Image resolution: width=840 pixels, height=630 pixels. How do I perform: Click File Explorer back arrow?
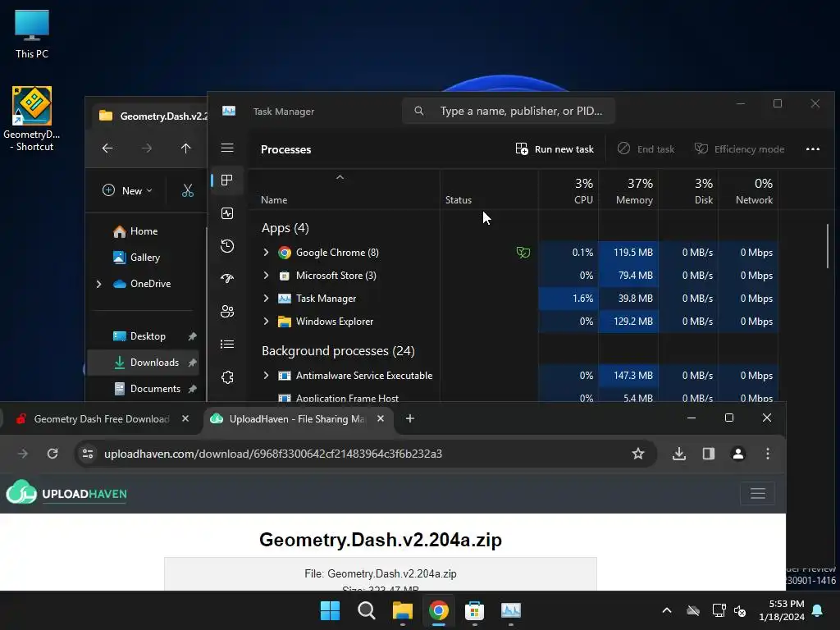(107, 148)
